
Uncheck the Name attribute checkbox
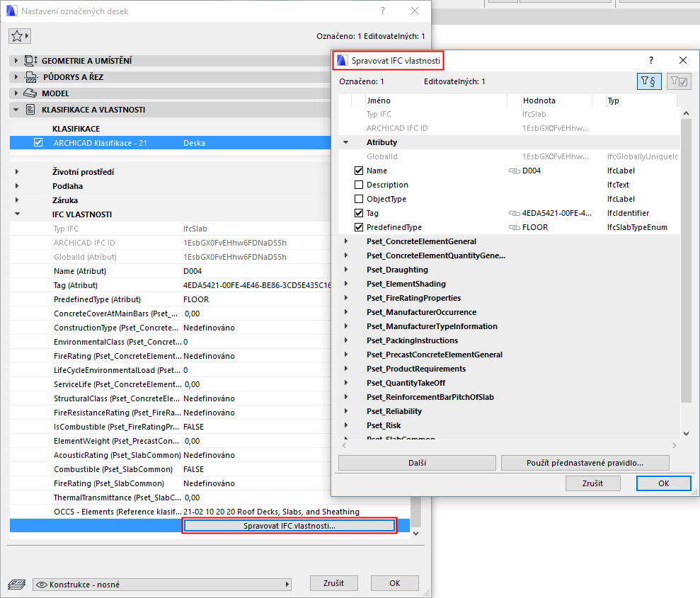360,171
